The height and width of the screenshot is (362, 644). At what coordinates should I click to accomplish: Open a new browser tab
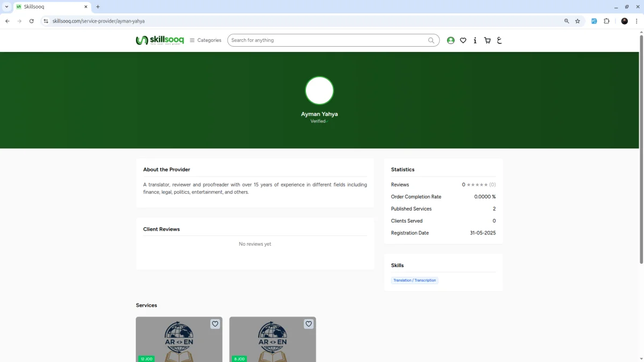point(98,6)
